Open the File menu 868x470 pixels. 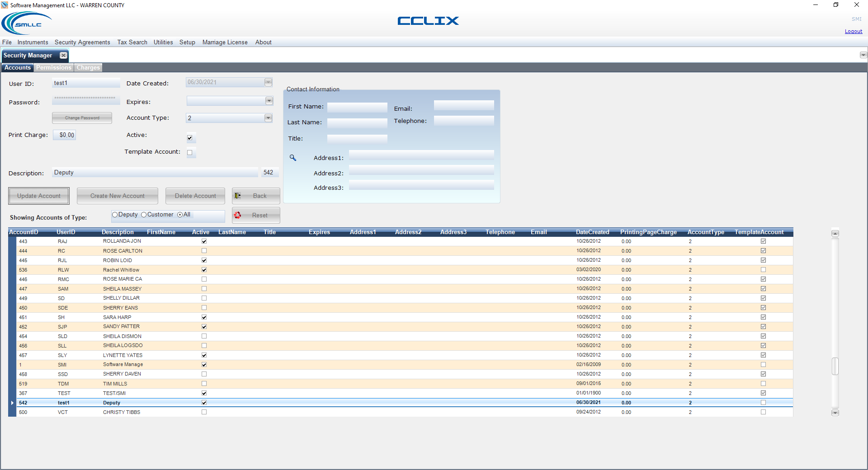click(7, 42)
